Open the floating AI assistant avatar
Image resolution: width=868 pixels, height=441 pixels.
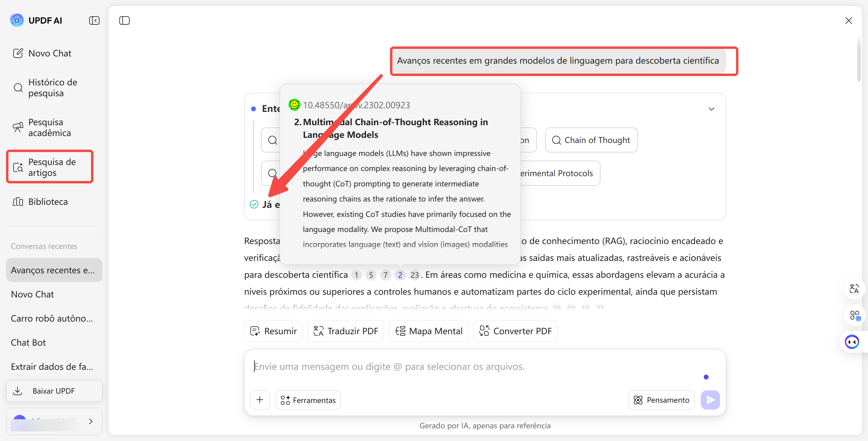[852, 342]
